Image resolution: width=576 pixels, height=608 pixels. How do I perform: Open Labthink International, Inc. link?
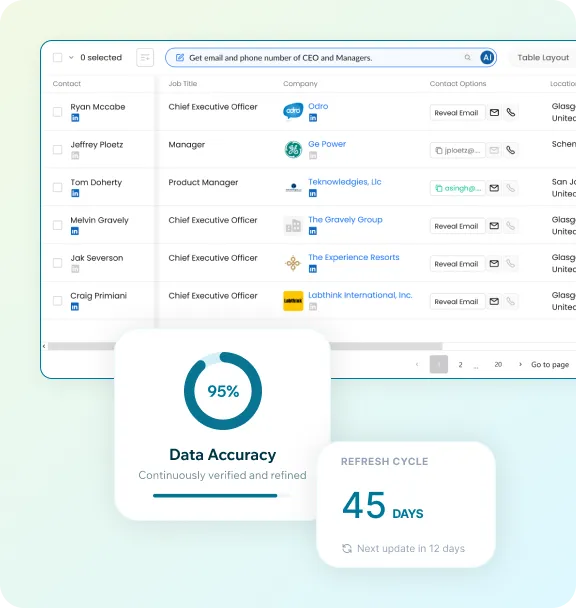tap(360, 295)
